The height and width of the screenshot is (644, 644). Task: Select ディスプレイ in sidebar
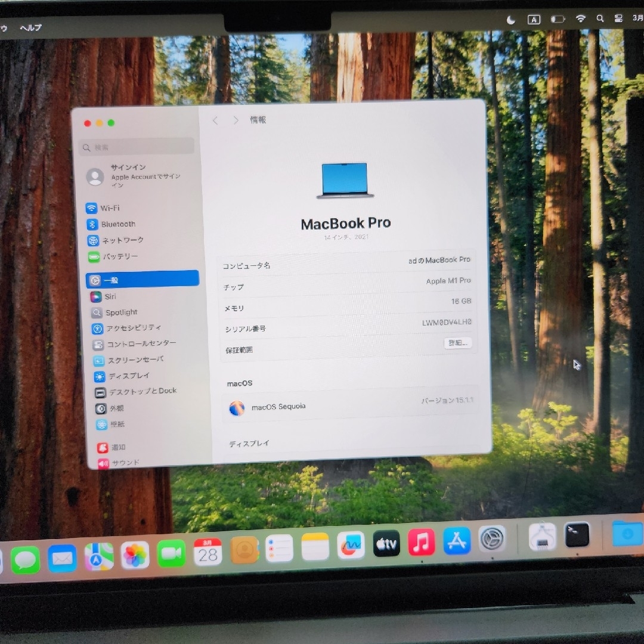(122, 376)
